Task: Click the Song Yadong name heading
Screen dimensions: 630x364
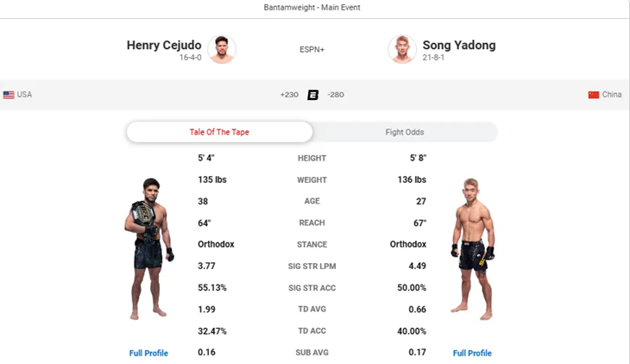Action: [x=459, y=45]
